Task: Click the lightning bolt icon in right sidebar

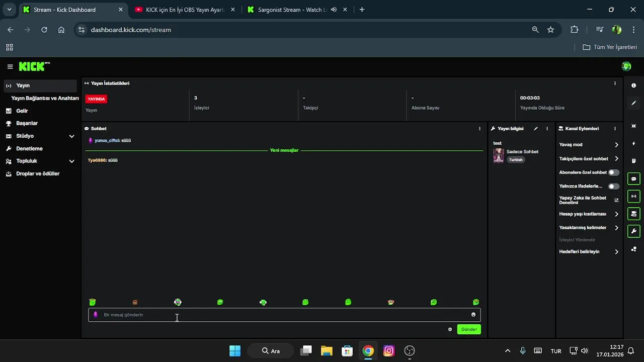Action: click(634, 144)
